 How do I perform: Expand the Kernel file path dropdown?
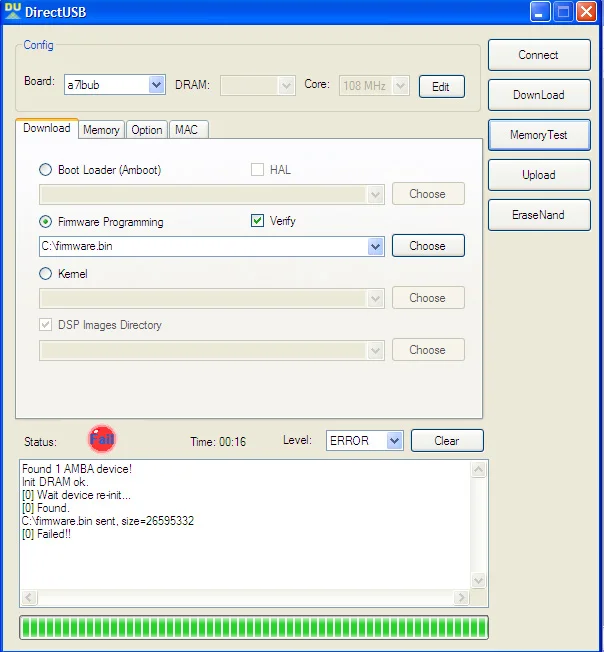click(x=375, y=299)
